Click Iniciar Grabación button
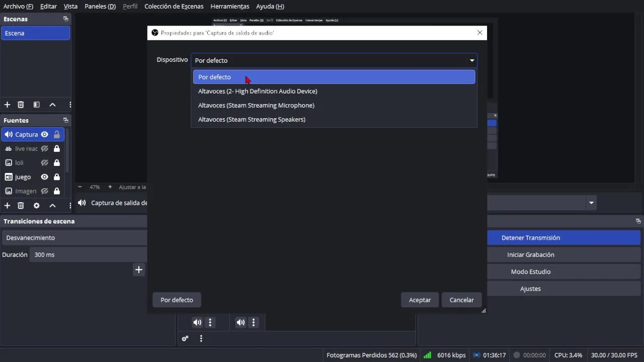Screen dimensions: 644x362 tap(531, 254)
